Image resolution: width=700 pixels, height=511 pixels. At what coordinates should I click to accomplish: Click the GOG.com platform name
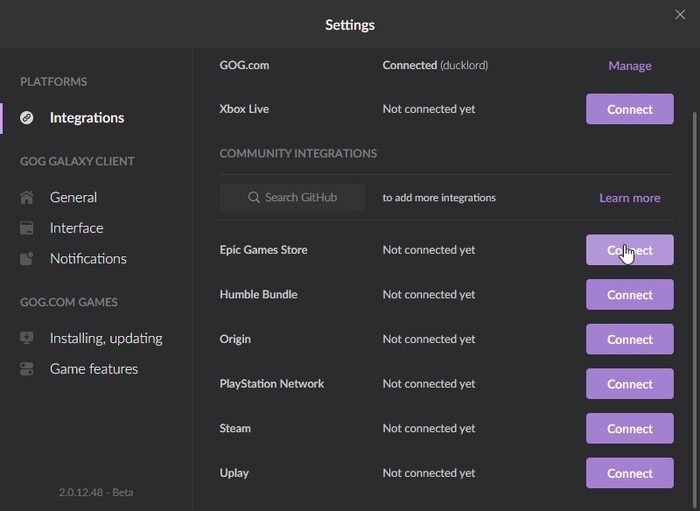[244, 65]
